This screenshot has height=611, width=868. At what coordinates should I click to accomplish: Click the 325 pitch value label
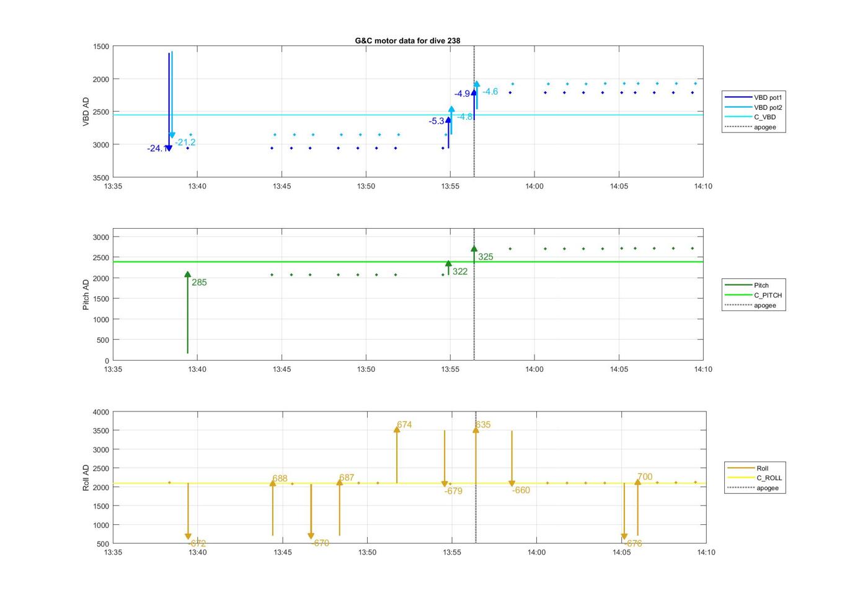click(x=485, y=257)
